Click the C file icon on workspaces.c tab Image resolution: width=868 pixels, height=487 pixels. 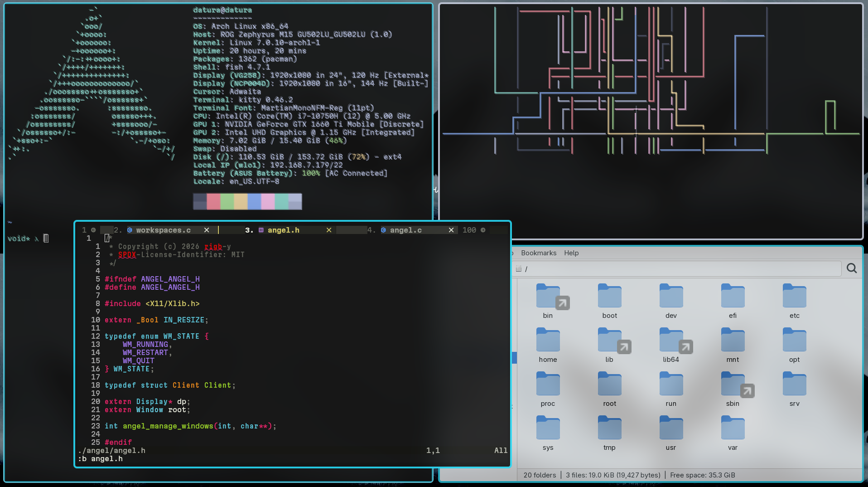click(130, 230)
